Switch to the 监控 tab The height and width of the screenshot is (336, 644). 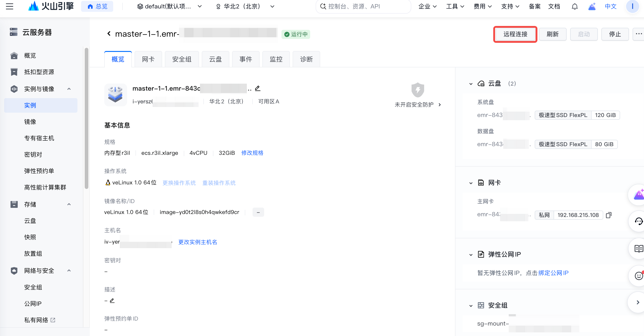coord(276,59)
